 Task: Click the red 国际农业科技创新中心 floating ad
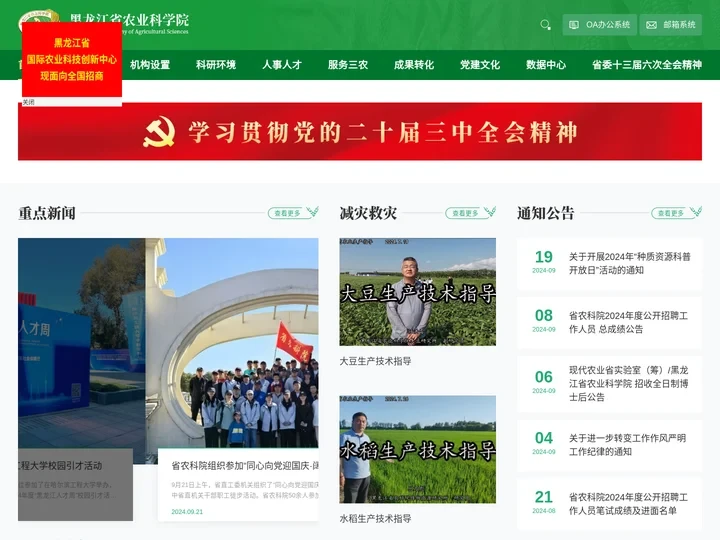[x=72, y=59]
